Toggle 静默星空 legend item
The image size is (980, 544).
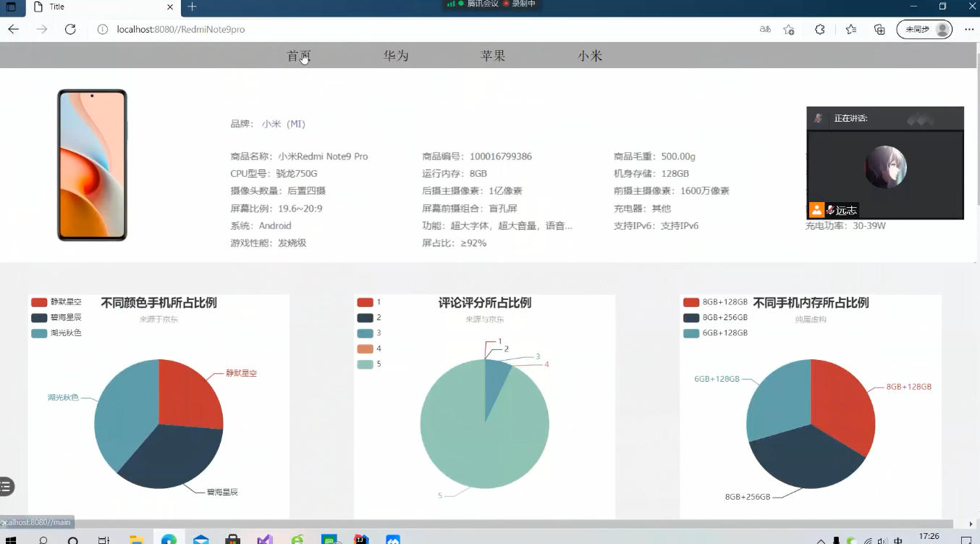pyautogui.click(x=56, y=302)
